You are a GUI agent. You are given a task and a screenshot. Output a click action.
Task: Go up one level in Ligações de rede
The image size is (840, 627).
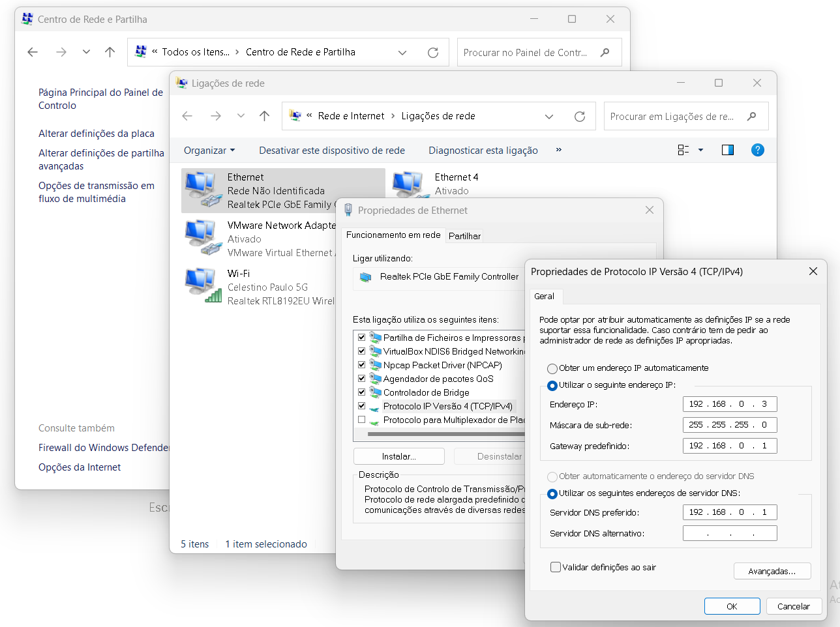(264, 116)
